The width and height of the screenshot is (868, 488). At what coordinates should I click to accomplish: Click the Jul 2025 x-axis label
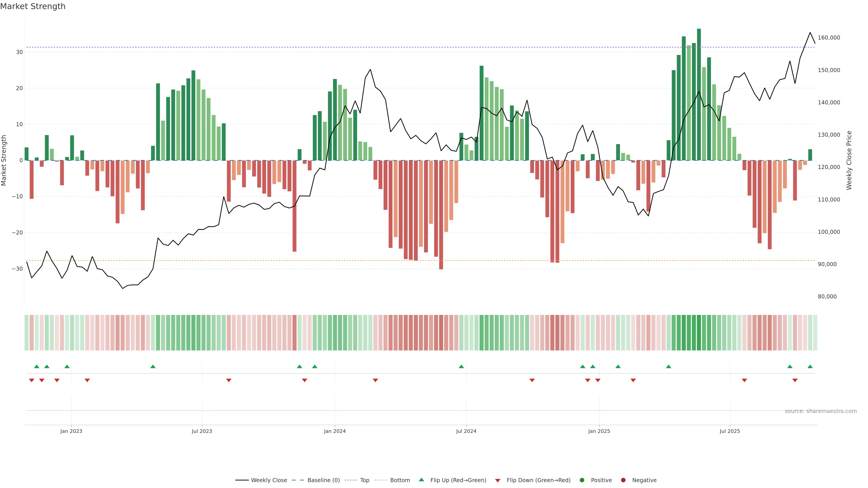tap(729, 431)
